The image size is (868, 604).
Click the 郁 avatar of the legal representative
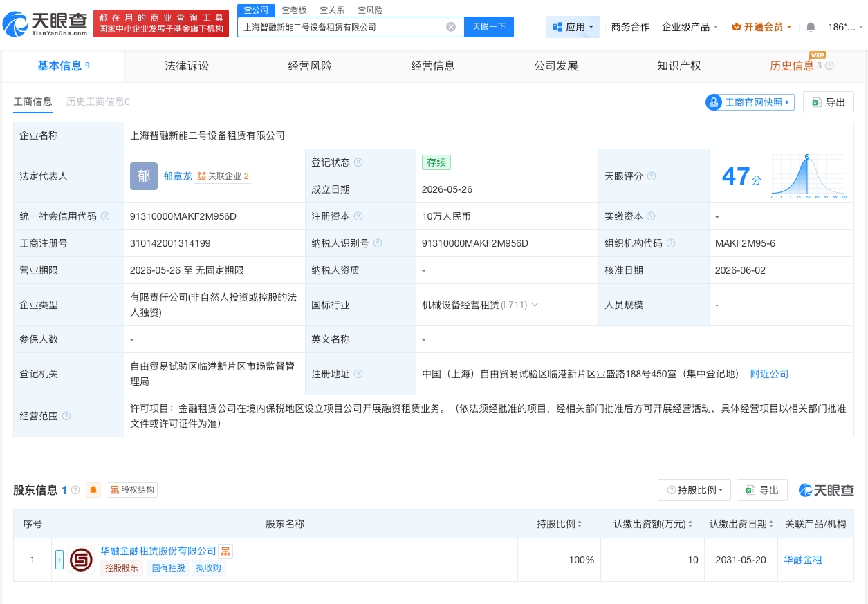[144, 176]
